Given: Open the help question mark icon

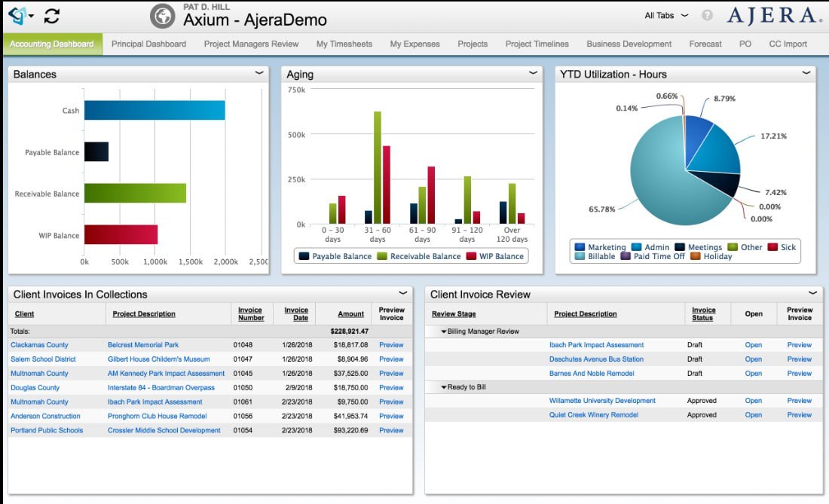Looking at the screenshot, I should point(707,15).
